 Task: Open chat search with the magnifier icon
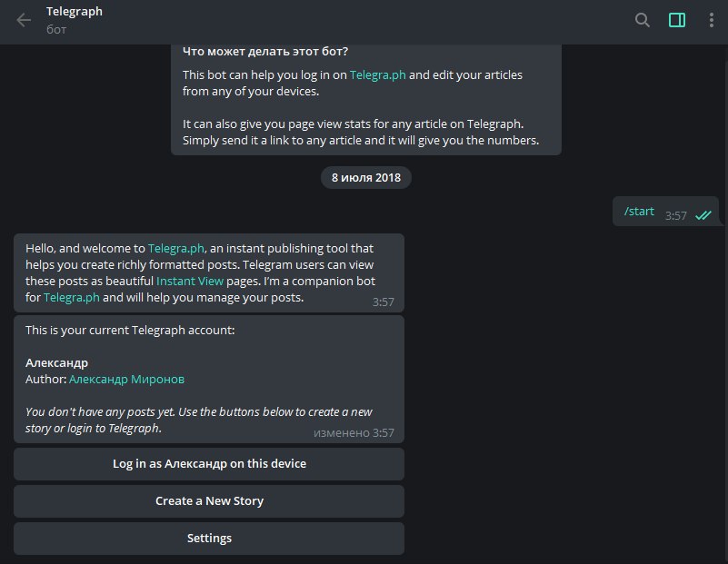click(642, 20)
